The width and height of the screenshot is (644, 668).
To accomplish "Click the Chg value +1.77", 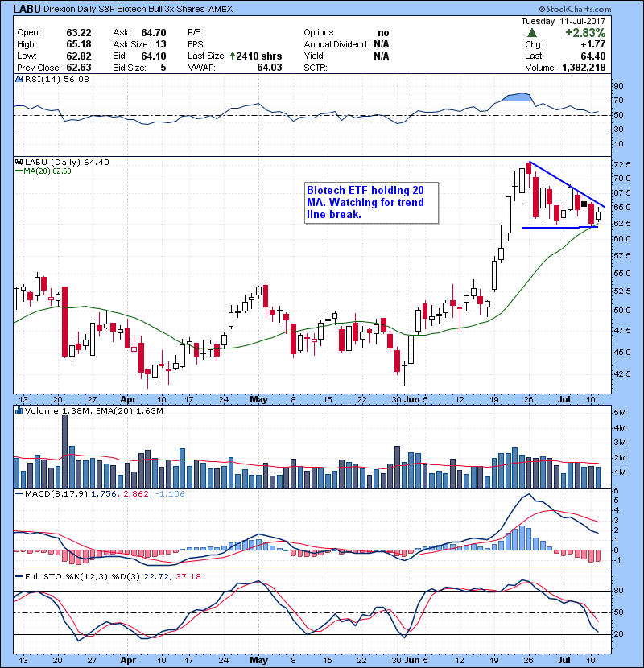I will pos(592,44).
